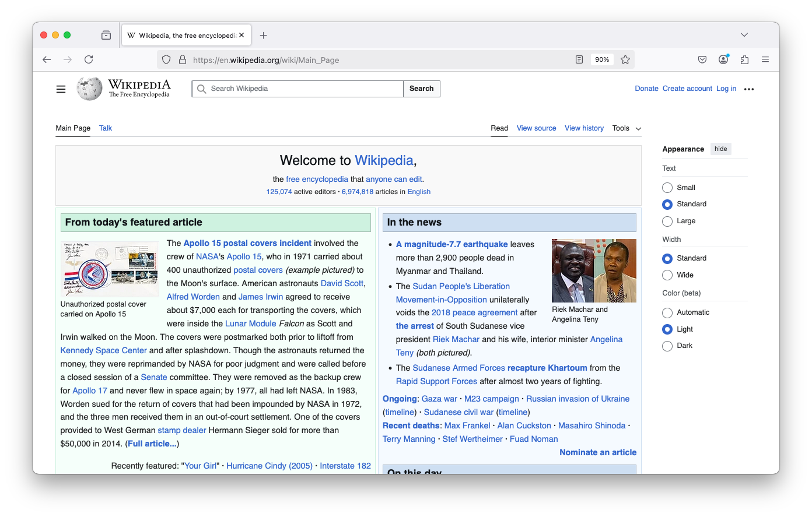Open a new tab with plus icon
The image size is (812, 517).
pyautogui.click(x=264, y=36)
